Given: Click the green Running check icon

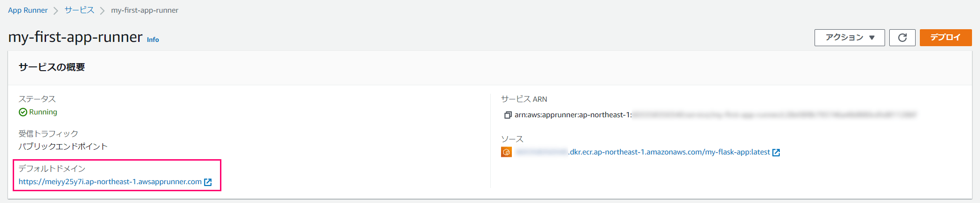Looking at the screenshot, I should [23, 112].
